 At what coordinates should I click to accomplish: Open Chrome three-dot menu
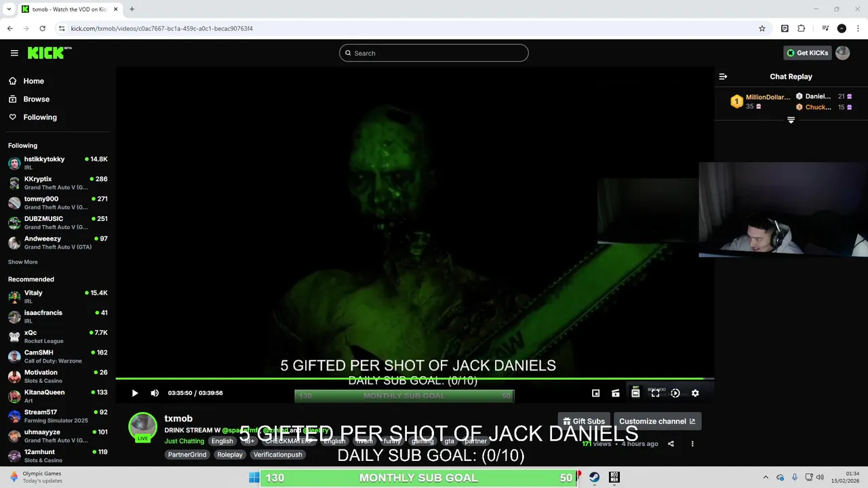(x=858, y=28)
